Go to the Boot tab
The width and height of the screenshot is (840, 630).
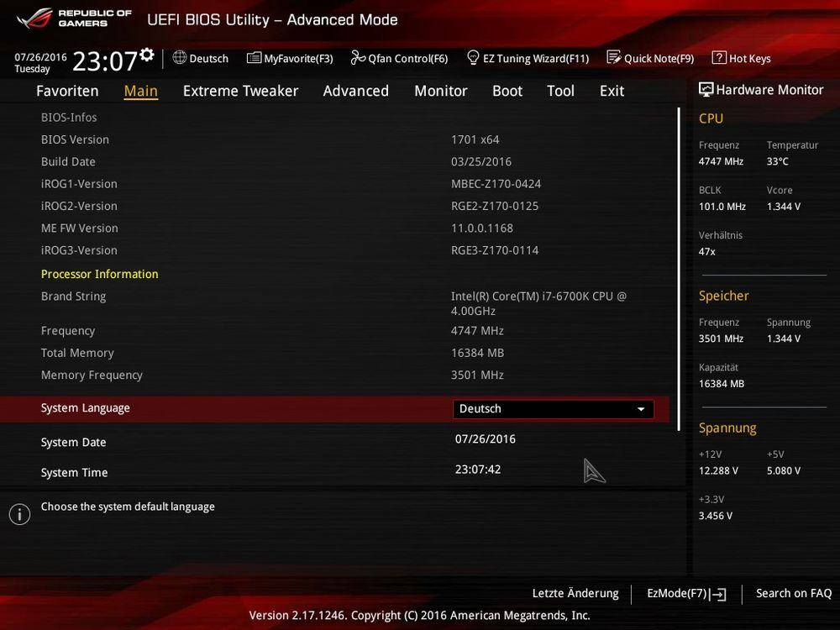pos(507,91)
